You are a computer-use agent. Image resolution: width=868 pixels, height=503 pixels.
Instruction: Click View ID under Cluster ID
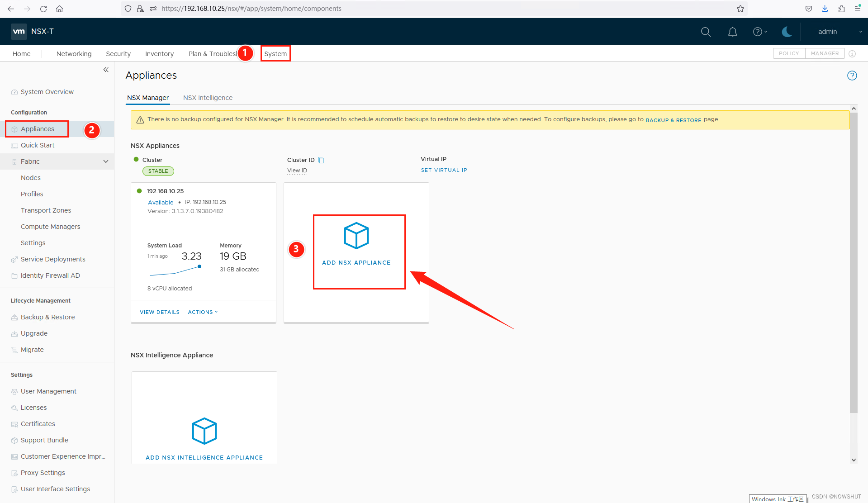[x=297, y=171]
